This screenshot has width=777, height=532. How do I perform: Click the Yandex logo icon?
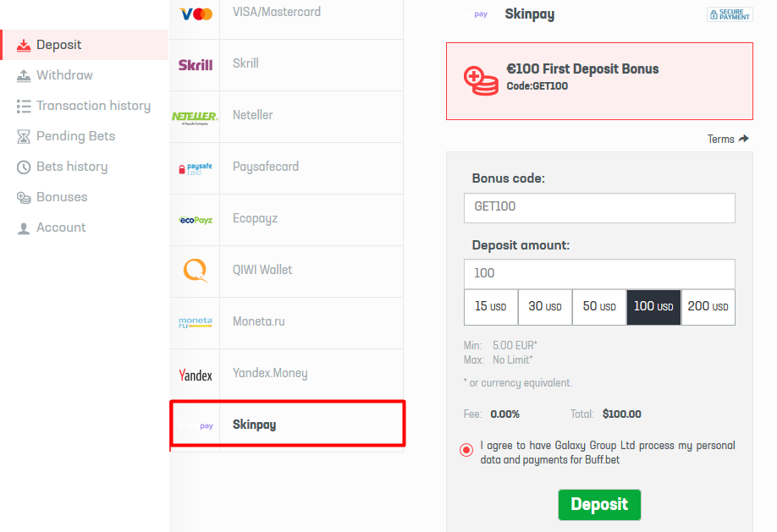pos(196,376)
